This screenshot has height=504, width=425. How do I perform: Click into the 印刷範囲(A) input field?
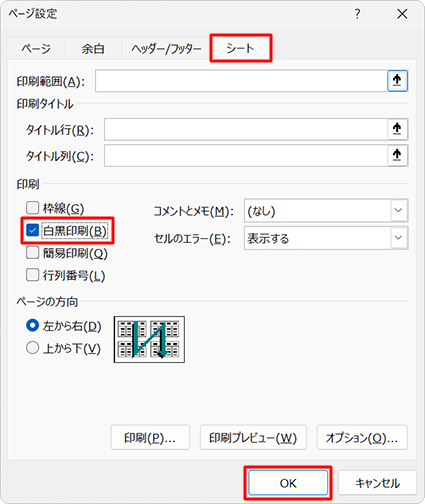click(241, 80)
